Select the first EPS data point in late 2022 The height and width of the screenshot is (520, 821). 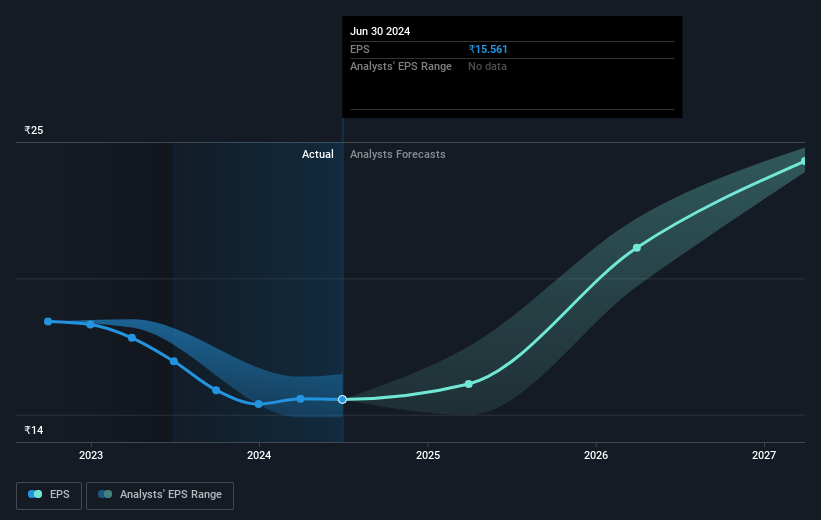click(x=48, y=322)
